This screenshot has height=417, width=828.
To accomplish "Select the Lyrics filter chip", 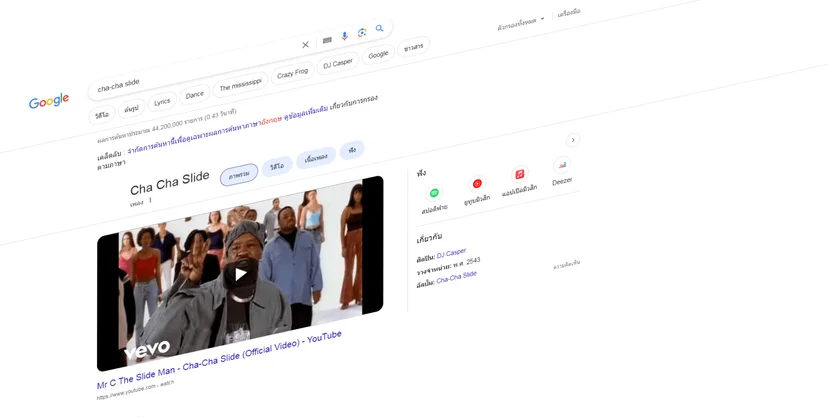I will 162,102.
